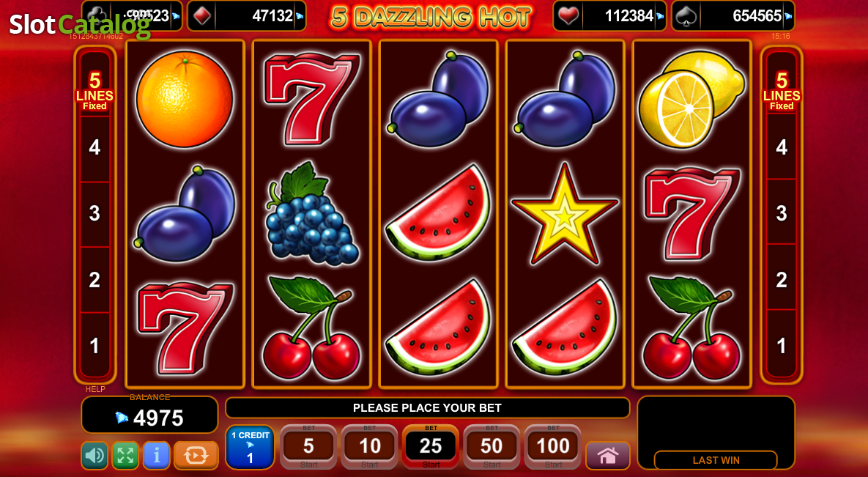Select line 3 on left line indicator
This screenshot has width=868, height=477.
click(94, 213)
